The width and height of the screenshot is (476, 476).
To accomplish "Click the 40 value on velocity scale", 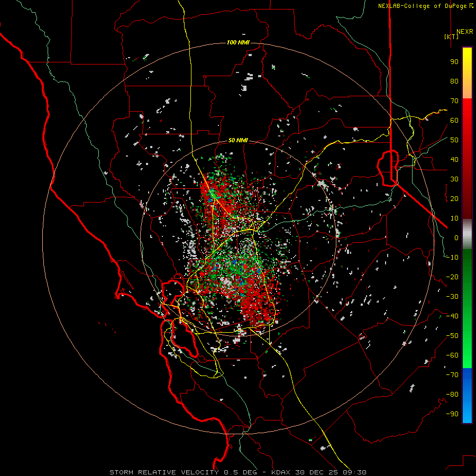I will (x=454, y=160).
